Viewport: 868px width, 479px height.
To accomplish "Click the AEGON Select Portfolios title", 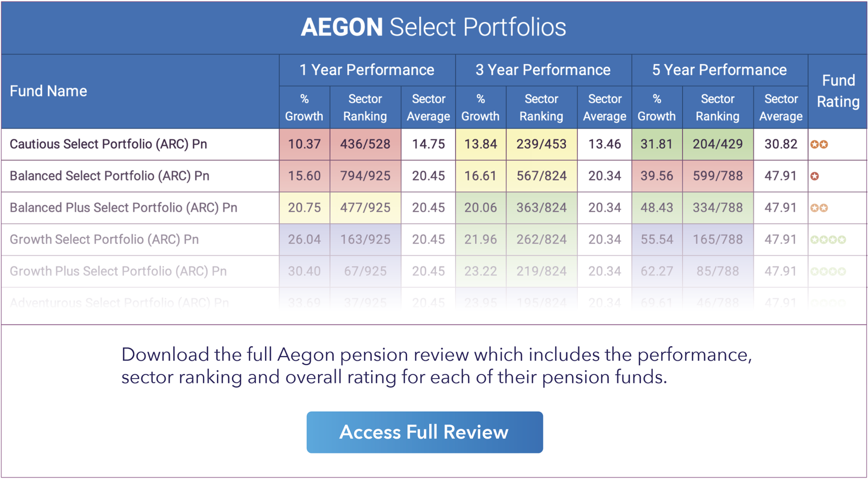I will [433, 27].
